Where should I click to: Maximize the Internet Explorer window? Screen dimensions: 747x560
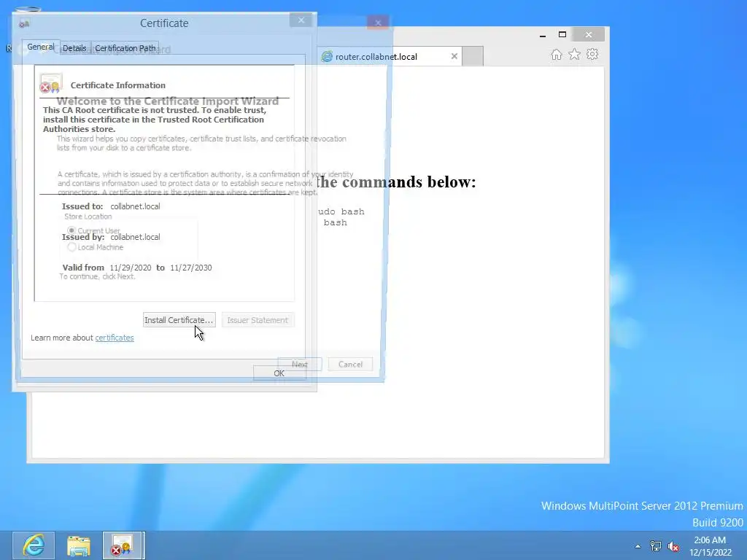pyautogui.click(x=562, y=35)
